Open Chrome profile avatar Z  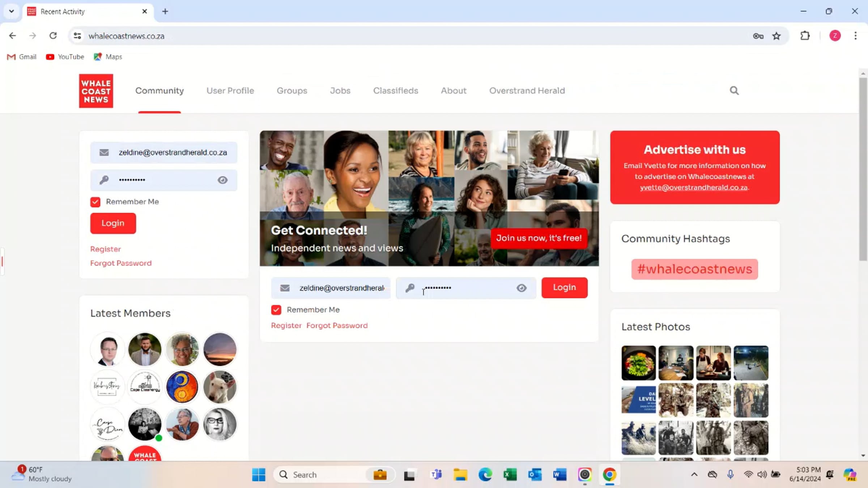click(835, 36)
